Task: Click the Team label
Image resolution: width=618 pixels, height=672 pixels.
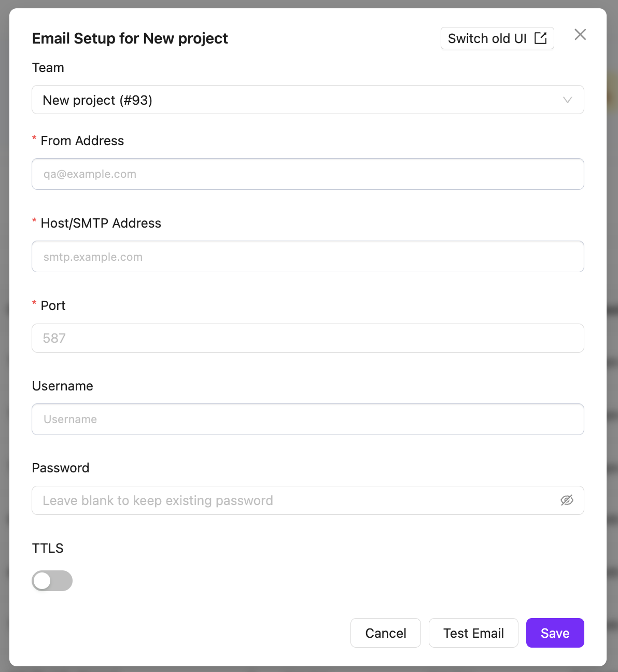Action: (48, 68)
